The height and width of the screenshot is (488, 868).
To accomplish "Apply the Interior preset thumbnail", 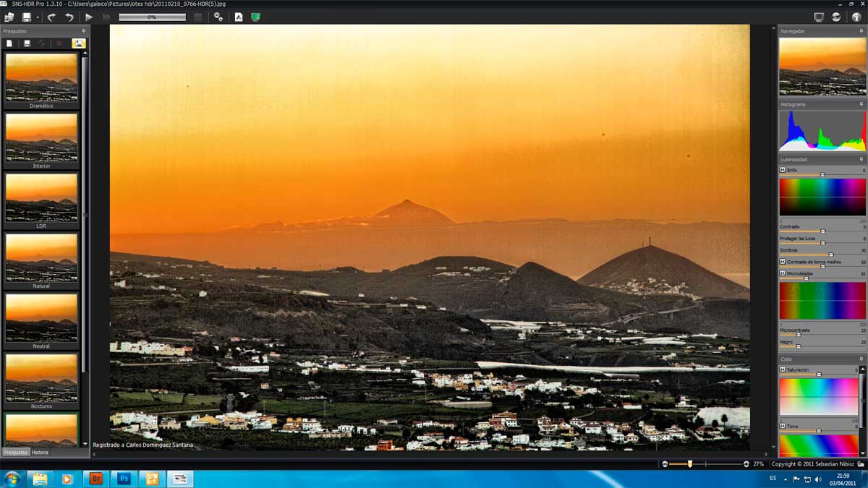I will point(41,137).
